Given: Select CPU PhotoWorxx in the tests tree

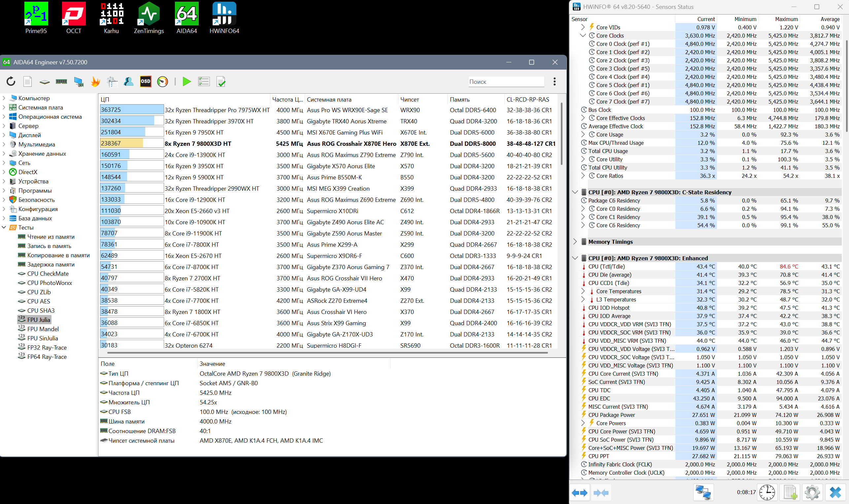Looking at the screenshot, I should (50, 283).
